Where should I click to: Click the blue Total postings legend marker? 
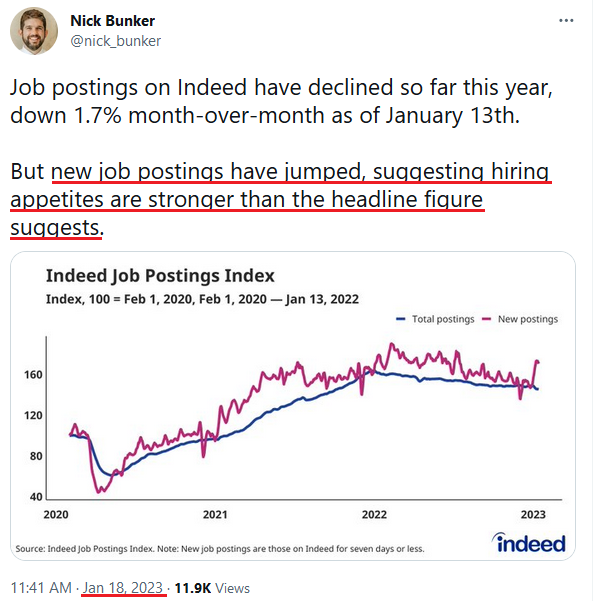(401, 319)
